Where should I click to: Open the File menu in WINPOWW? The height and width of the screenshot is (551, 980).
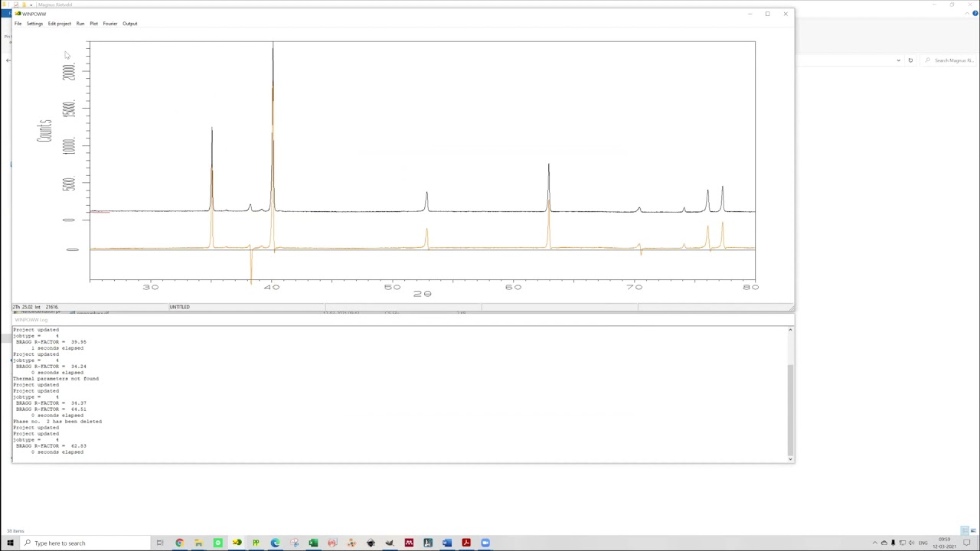[18, 24]
